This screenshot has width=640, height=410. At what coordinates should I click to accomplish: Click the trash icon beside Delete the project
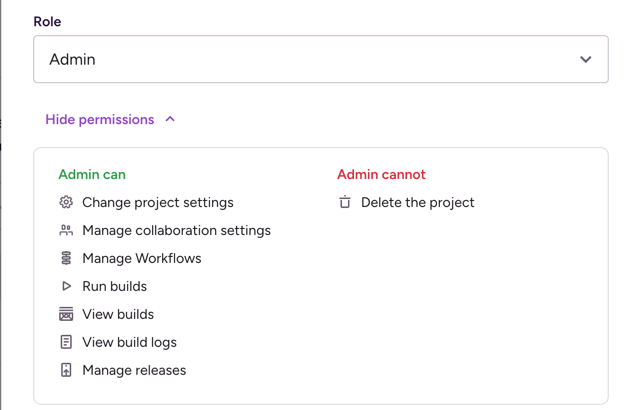[345, 202]
